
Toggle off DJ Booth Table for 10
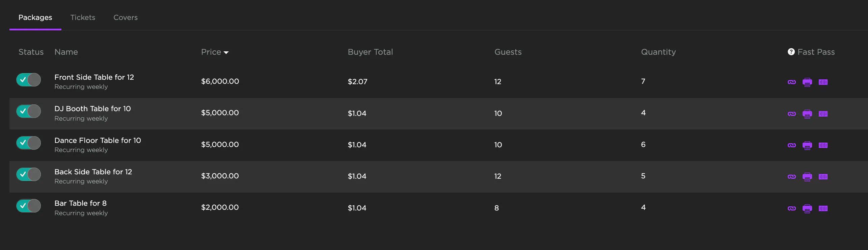click(29, 111)
